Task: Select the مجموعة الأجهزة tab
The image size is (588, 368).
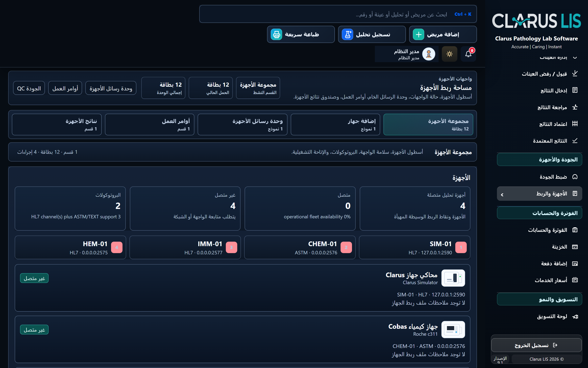Action: (x=428, y=125)
